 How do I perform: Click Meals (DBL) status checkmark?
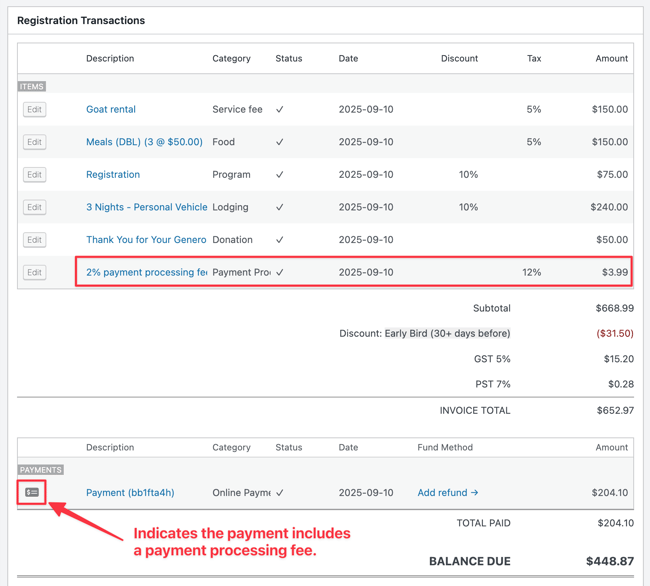(280, 142)
